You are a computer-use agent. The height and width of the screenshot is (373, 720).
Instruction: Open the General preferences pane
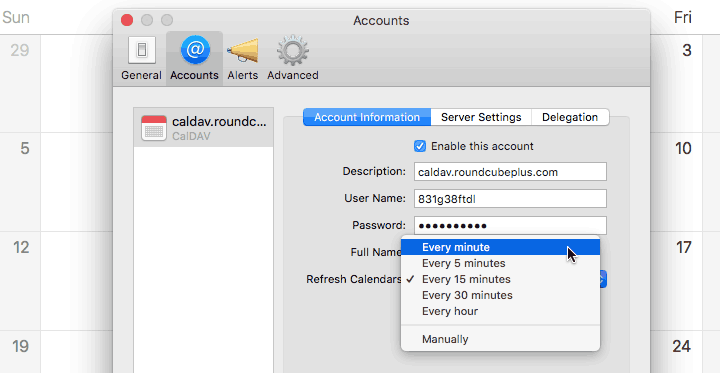click(141, 59)
